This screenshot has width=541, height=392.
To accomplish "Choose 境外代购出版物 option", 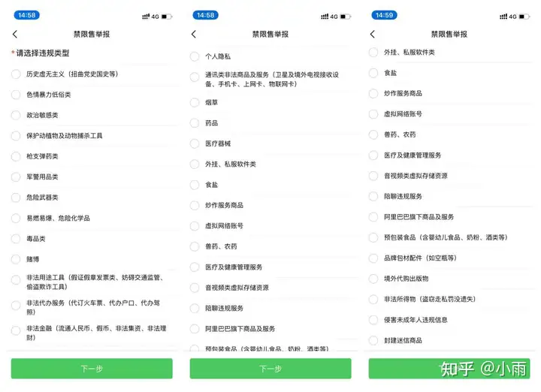I will tap(373, 279).
